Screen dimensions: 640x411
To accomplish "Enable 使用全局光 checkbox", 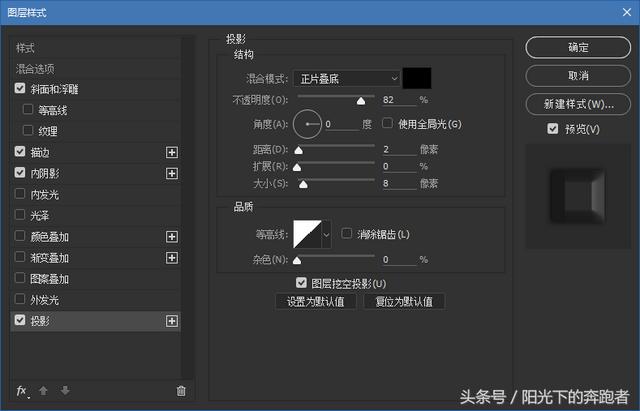I will click(387, 123).
